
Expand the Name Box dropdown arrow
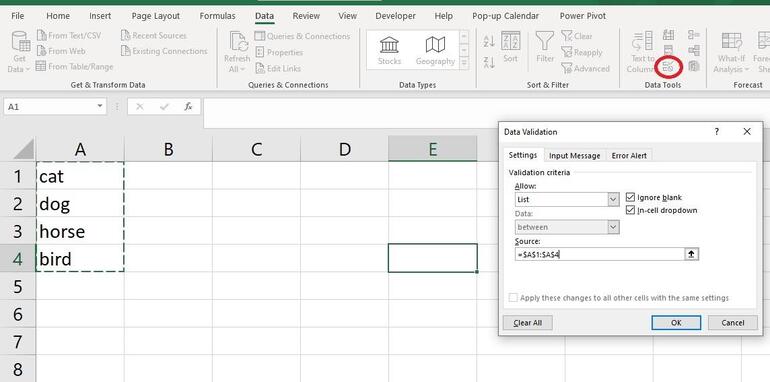click(100, 106)
